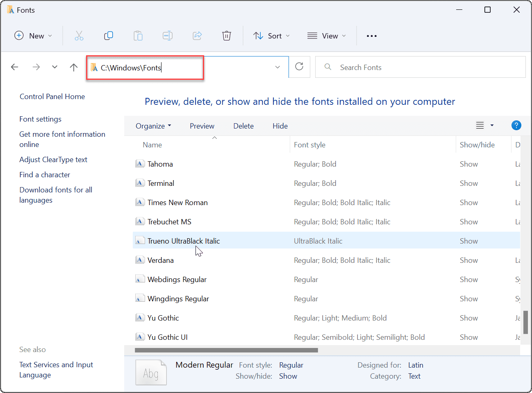
Task: Hide the selected Trueno UltraBlack Italic font
Action: pyautogui.click(x=280, y=126)
